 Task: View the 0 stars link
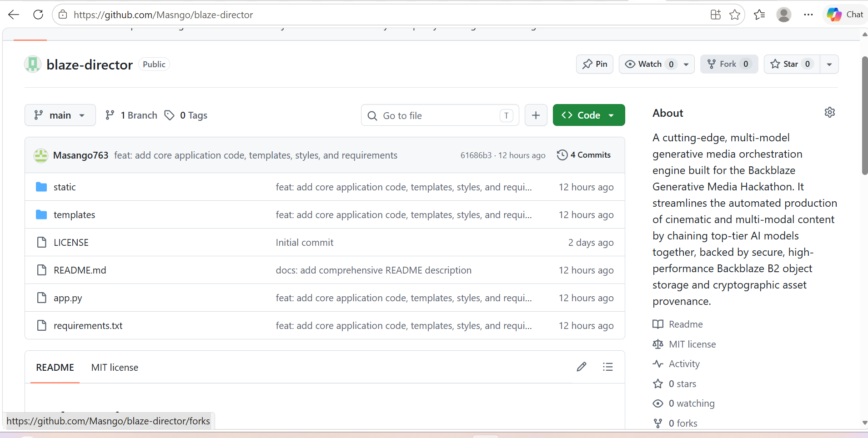tap(675, 383)
